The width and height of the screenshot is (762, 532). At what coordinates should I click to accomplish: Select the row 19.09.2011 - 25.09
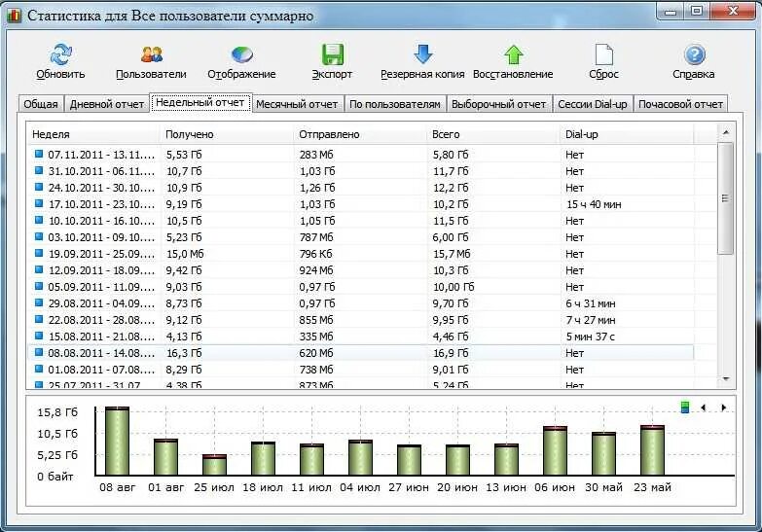(x=361, y=254)
